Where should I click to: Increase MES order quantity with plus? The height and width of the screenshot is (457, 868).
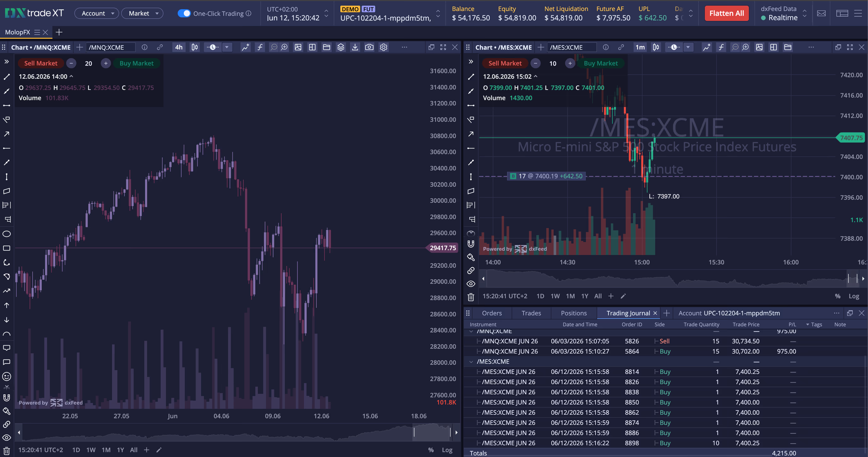pyautogui.click(x=570, y=63)
